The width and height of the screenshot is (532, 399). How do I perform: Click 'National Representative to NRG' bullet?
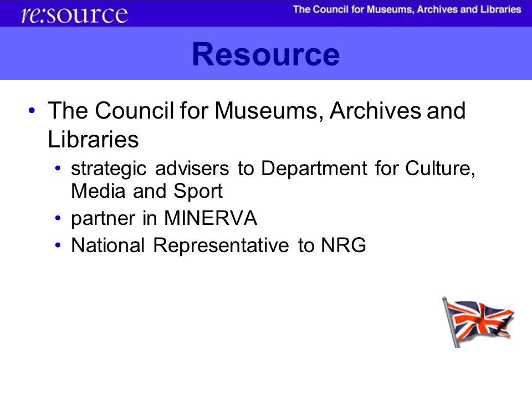coord(218,245)
